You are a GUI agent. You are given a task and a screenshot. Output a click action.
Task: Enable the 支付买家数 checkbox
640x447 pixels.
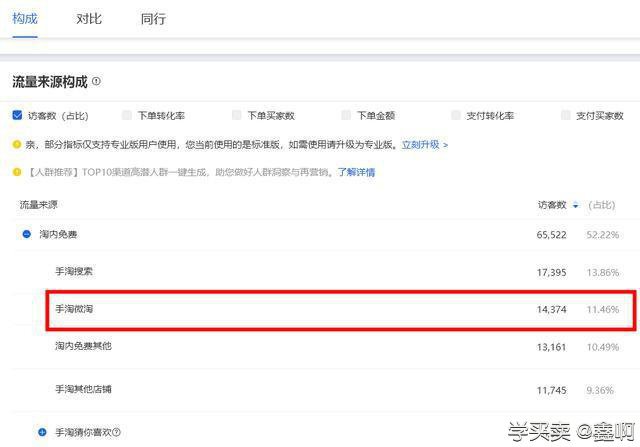(566, 115)
